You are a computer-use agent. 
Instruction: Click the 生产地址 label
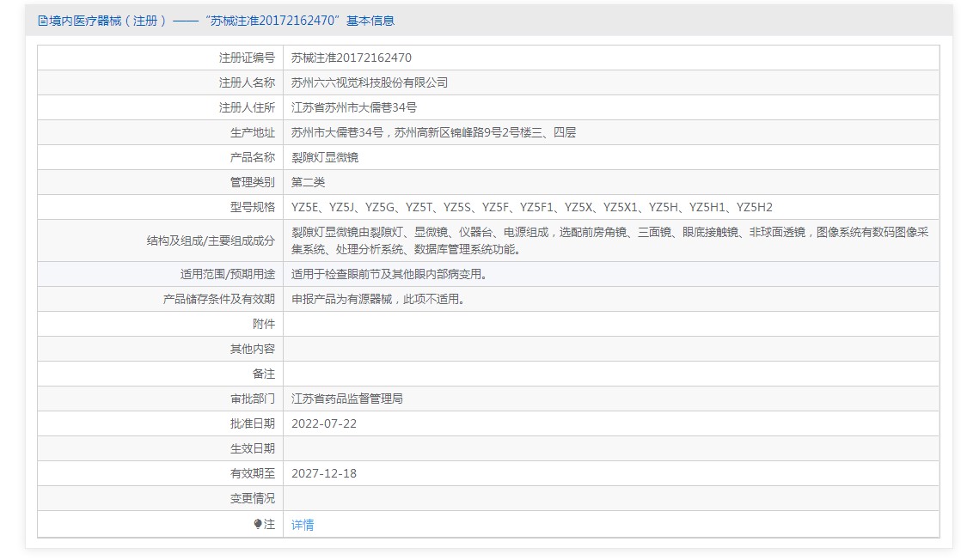[253, 132]
